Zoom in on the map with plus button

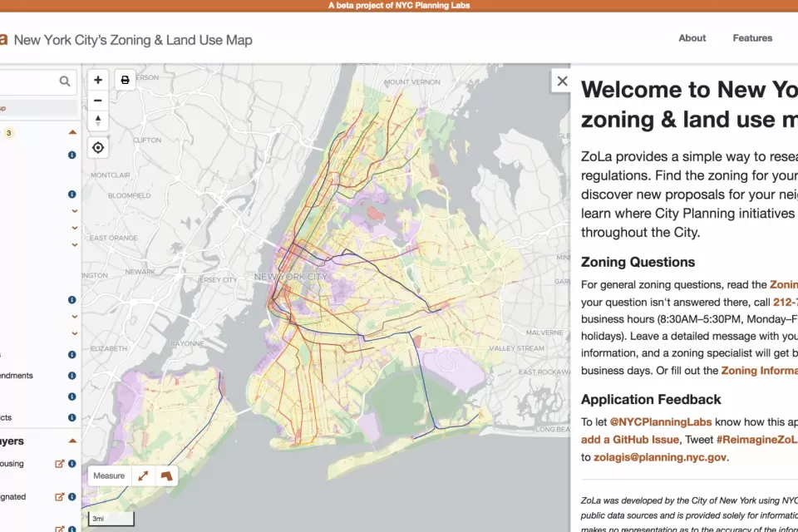coord(98,80)
